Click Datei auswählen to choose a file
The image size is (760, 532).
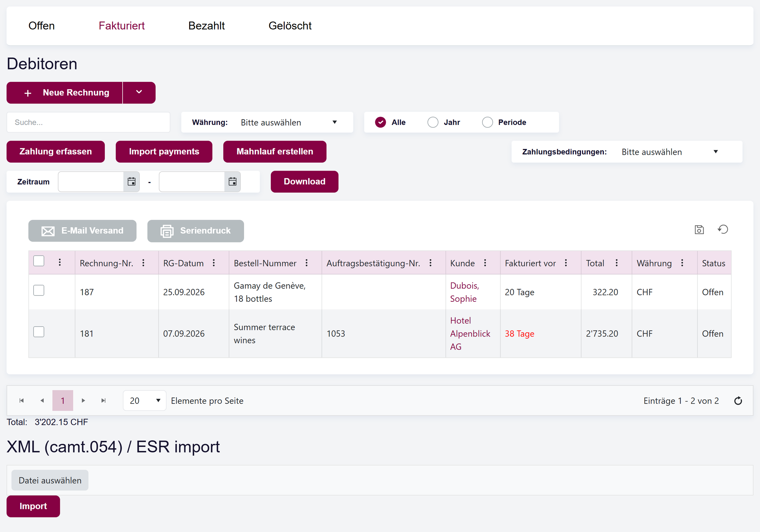50,480
